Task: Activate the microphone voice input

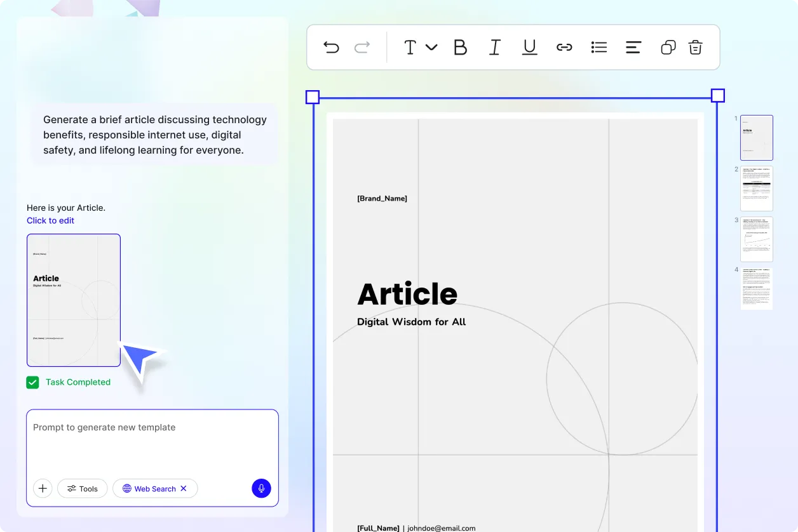Action: coord(261,488)
